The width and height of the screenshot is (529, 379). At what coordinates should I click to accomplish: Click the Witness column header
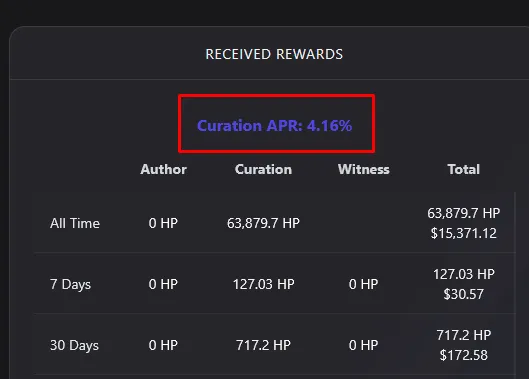(364, 169)
